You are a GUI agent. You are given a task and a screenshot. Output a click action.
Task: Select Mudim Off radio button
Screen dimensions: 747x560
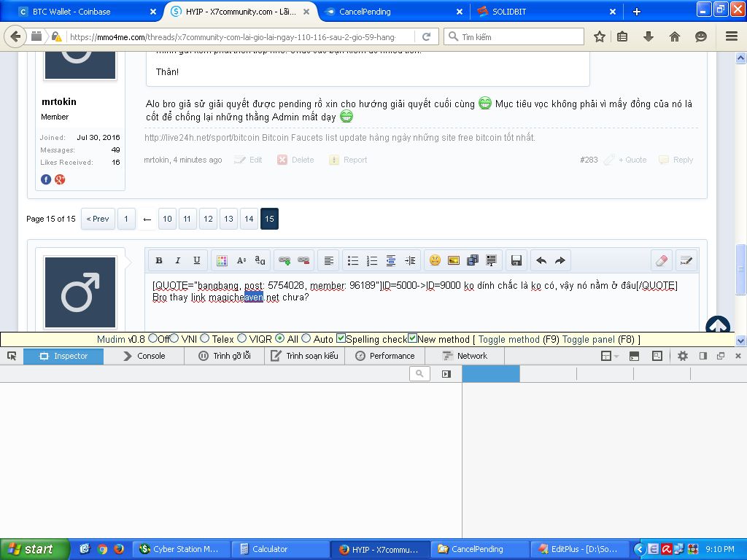tap(153, 338)
